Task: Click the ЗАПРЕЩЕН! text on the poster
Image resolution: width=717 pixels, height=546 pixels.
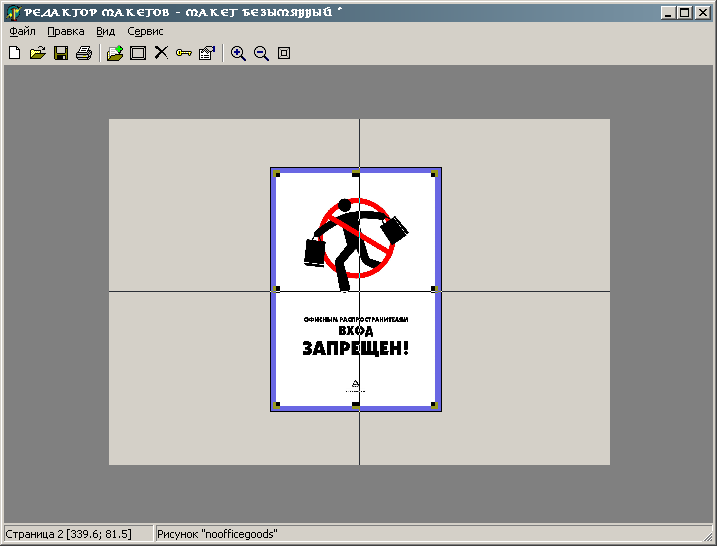Action: (x=355, y=349)
